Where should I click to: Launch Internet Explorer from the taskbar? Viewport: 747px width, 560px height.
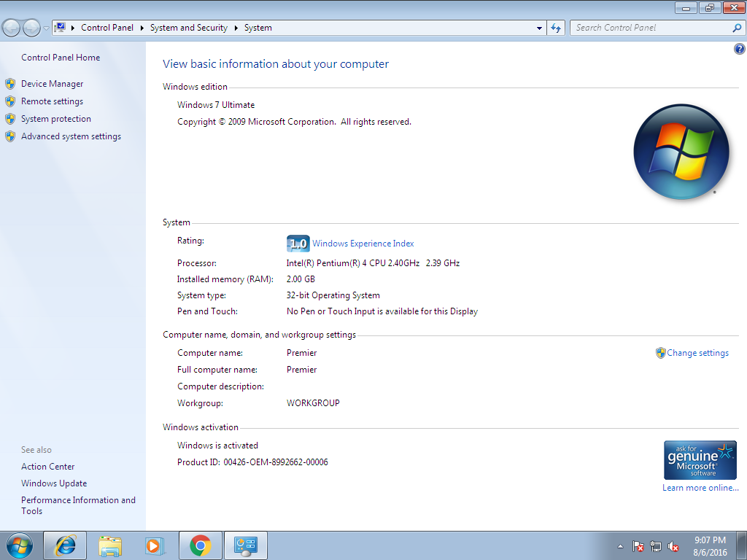[x=65, y=545]
